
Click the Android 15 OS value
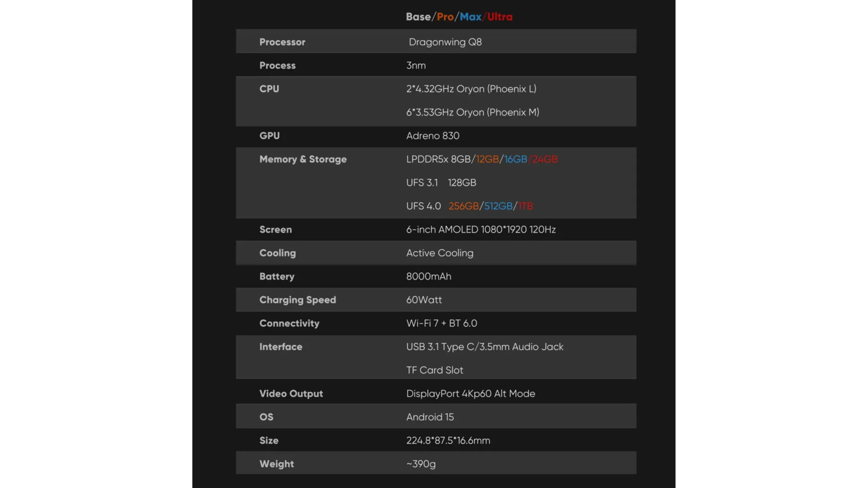tap(429, 417)
